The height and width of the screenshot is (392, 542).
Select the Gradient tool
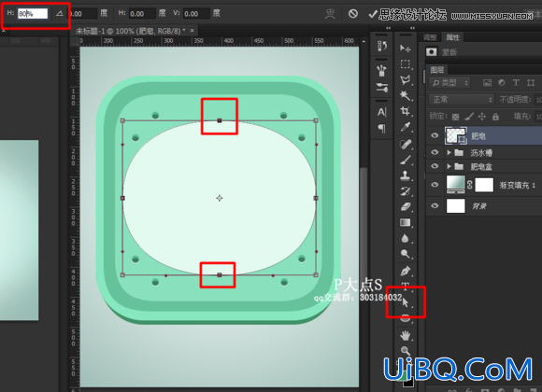[x=406, y=222]
